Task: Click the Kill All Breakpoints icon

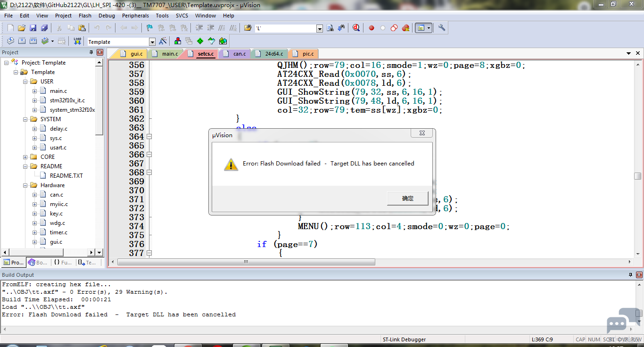Action: pos(405,28)
